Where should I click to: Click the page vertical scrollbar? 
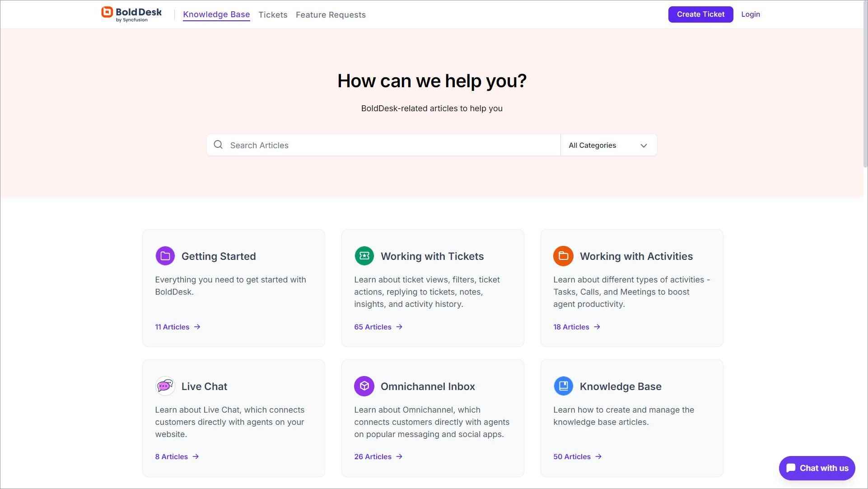pyautogui.click(x=865, y=84)
